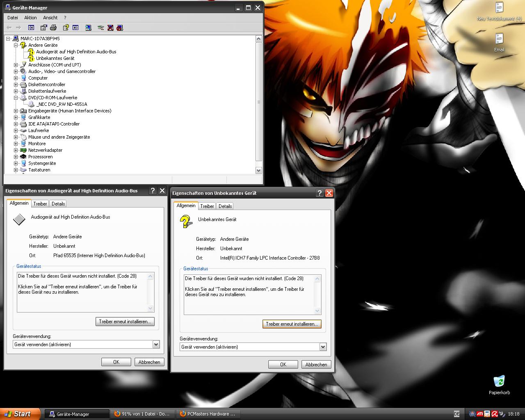Click the Help question-mark toolbar icon
The image size is (525, 420).
pyautogui.click(x=66, y=27)
